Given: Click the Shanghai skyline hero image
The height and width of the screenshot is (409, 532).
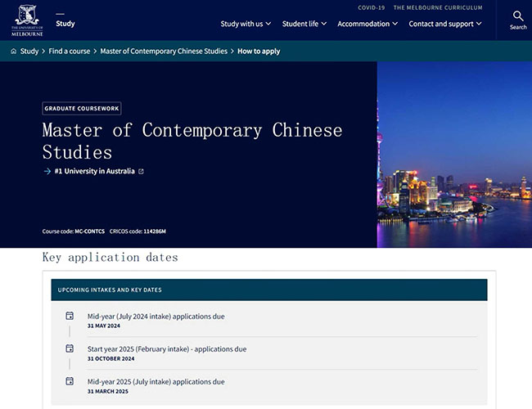Looking at the screenshot, I should tap(454, 155).
